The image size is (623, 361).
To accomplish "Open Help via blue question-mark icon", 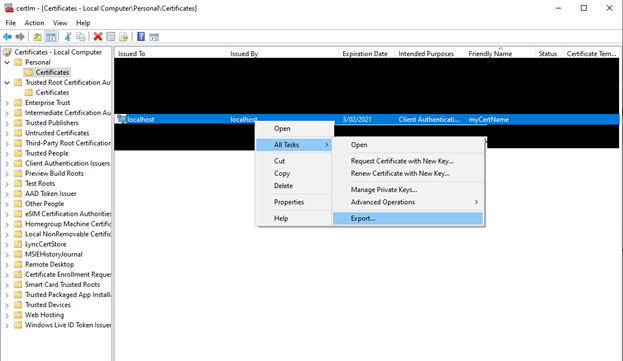I will tap(141, 37).
